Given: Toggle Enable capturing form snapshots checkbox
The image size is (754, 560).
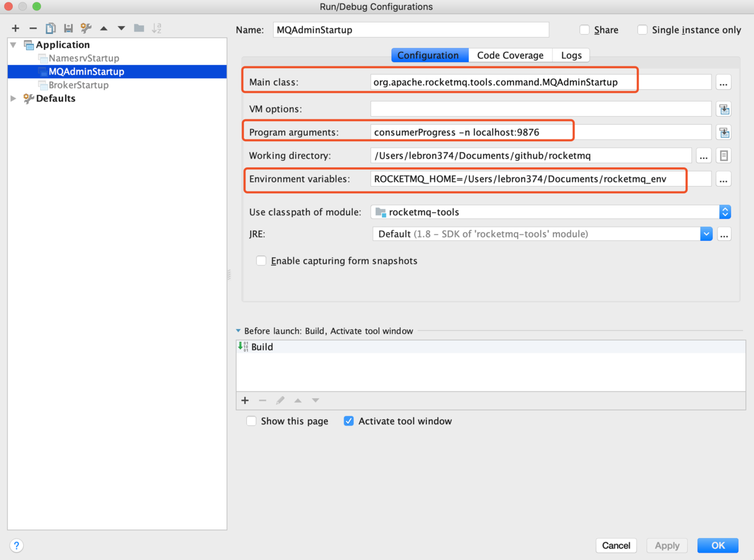Looking at the screenshot, I should coord(261,261).
